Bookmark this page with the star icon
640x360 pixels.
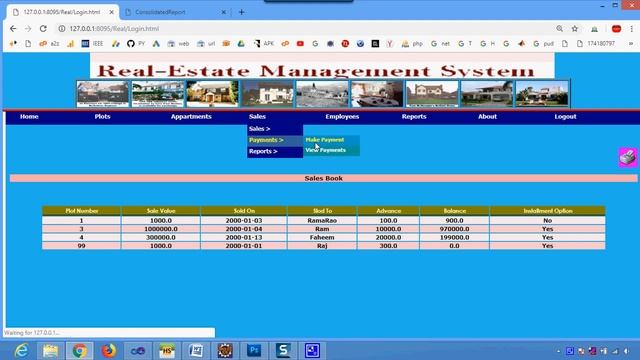[575, 29]
